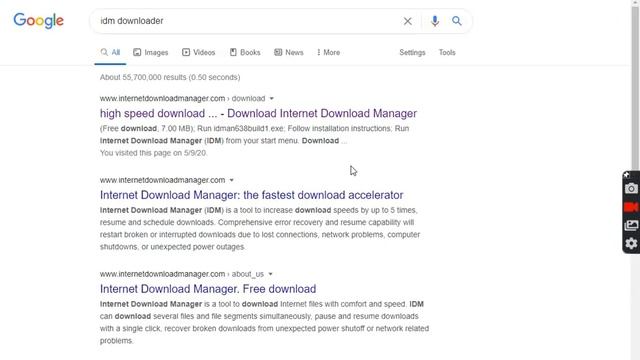Open the More search categories menu
Image resolution: width=640 pixels, height=360 pixels.
click(328, 52)
